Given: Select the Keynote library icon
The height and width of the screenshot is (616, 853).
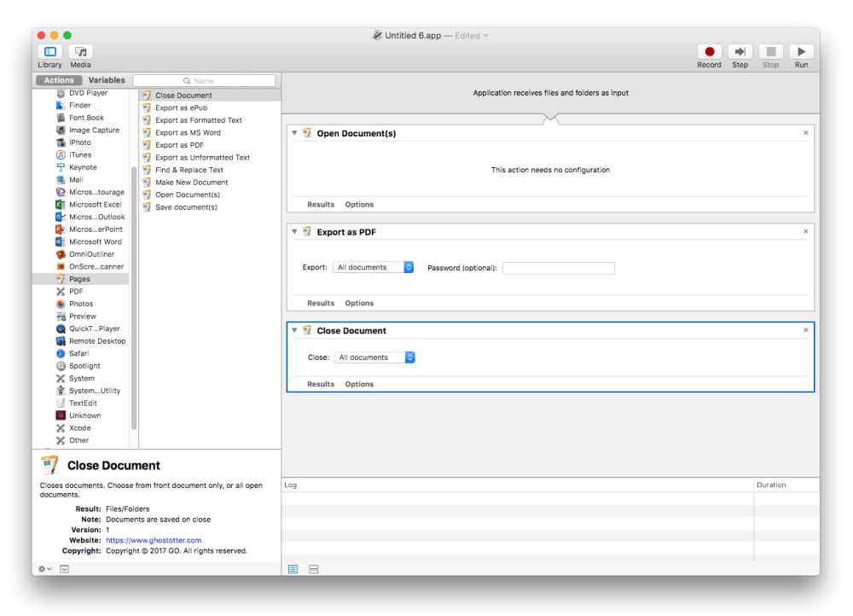Looking at the screenshot, I should pos(61,167).
